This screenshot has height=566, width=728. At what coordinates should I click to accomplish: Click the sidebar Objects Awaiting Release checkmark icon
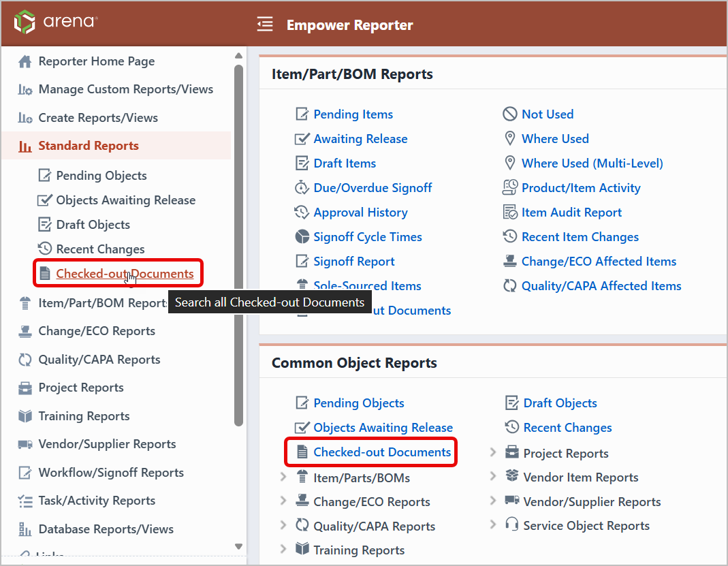click(x=44, y=200)
